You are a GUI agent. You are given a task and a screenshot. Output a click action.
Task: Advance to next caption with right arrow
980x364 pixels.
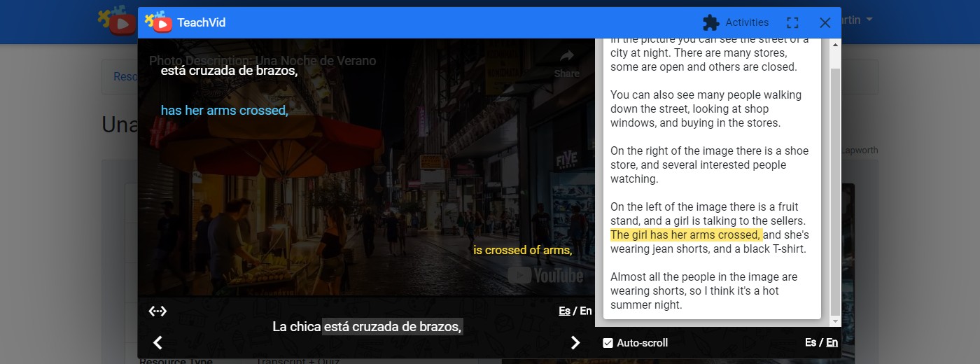pyautogui.click(x=575, y=342)
